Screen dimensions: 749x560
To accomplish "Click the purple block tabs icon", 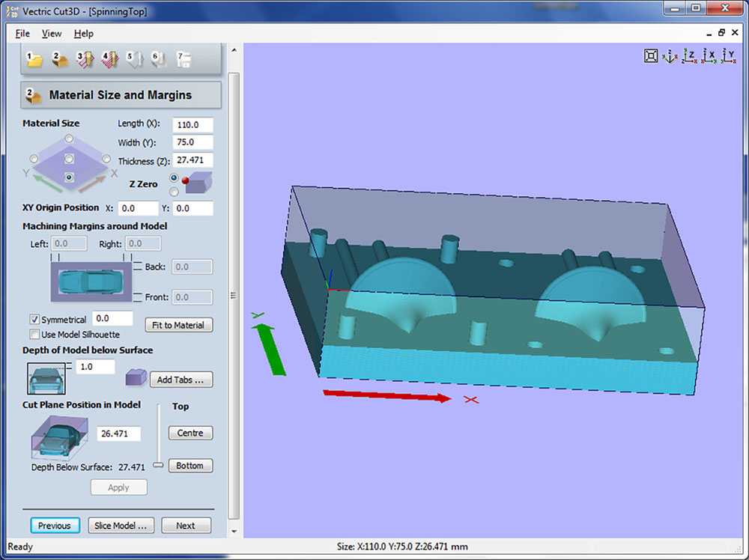I will (136, 377).
